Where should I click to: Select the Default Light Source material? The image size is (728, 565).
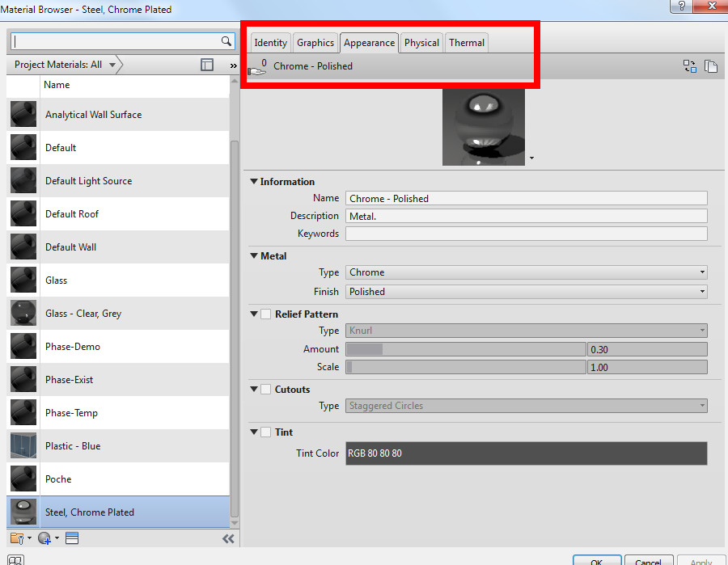click(118, 181)
